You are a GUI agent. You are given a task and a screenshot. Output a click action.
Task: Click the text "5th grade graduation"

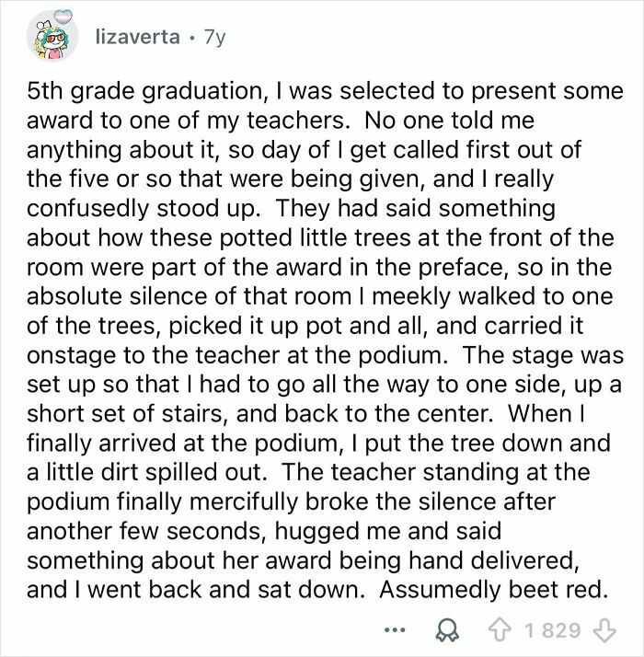tap(123, 94)
